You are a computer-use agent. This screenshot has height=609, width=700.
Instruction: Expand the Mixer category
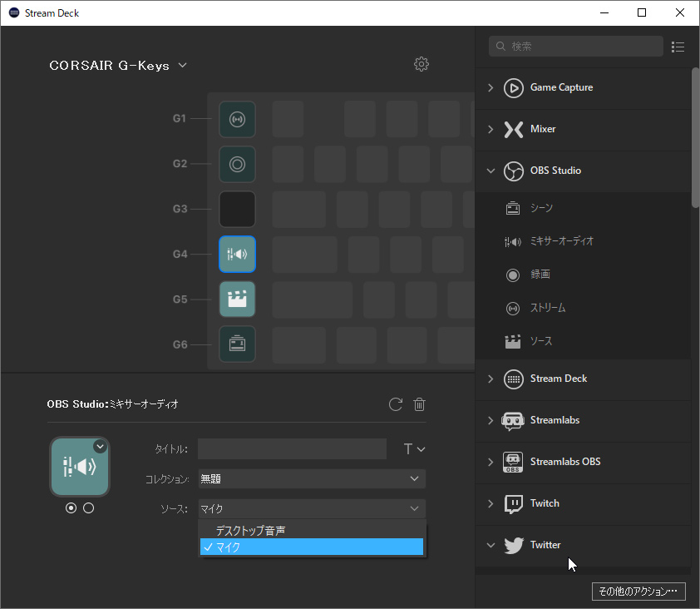pos(490,130)
